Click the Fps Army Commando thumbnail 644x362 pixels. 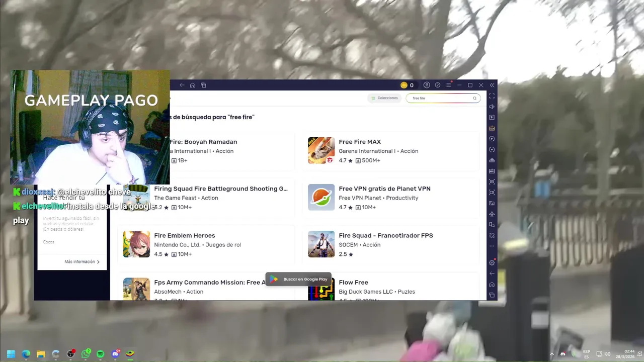point(136,289)
